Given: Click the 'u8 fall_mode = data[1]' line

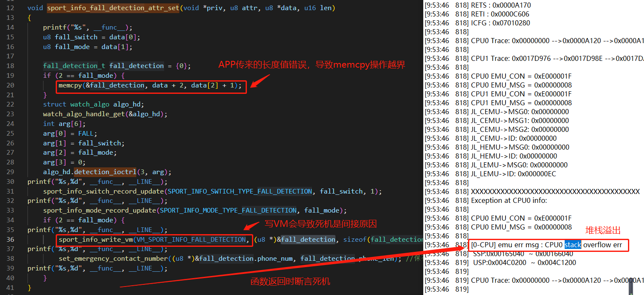Looking at the screenshot, I should 88,47.
